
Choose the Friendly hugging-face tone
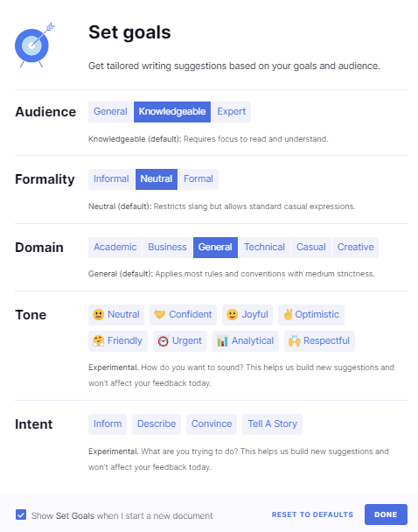pos(118,340)
